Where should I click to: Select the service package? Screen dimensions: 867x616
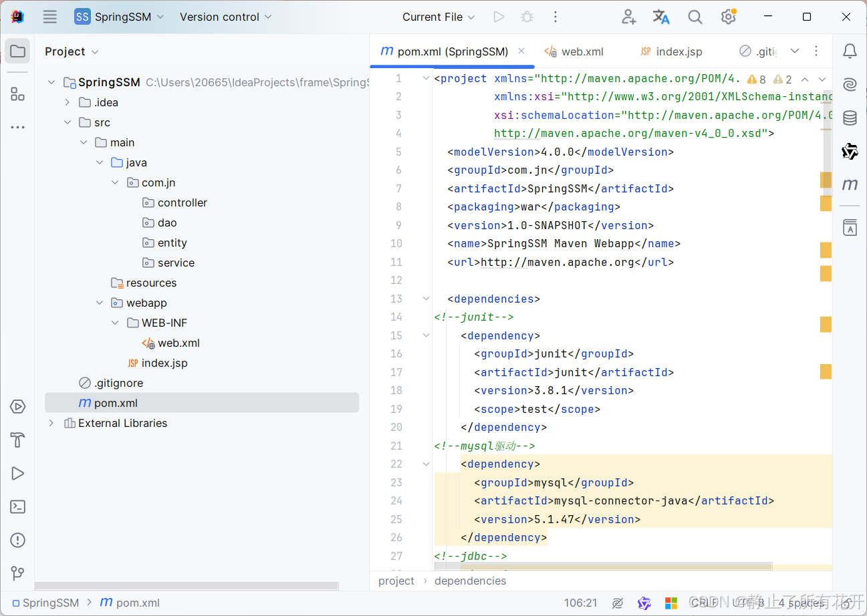168,263
